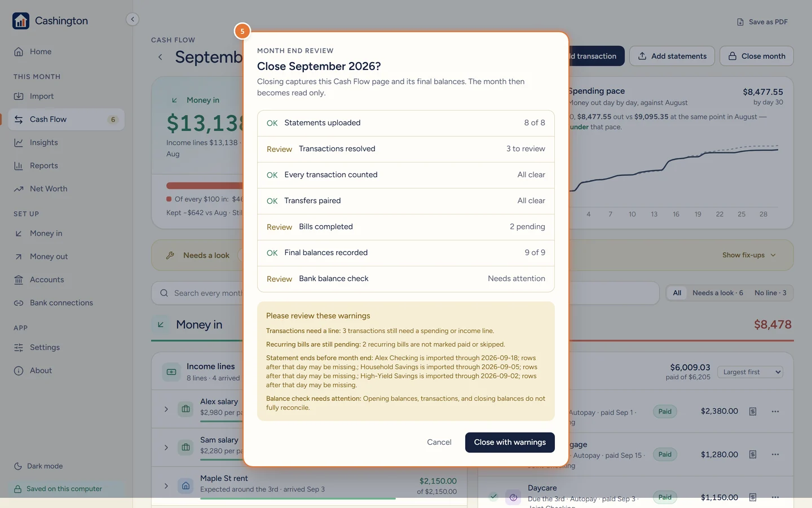The height and width of the screenshot is (508, 812).
Task: Click Add statements button
Action: [x=672, y=56]
